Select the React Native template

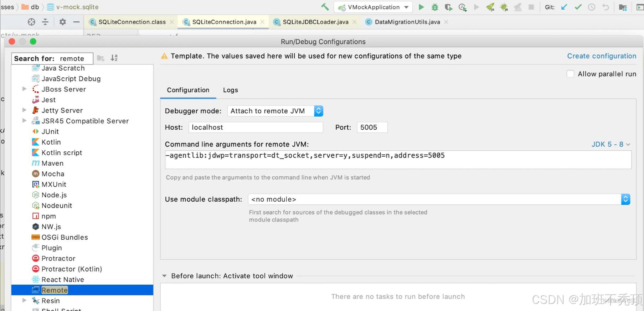[63, 280]
